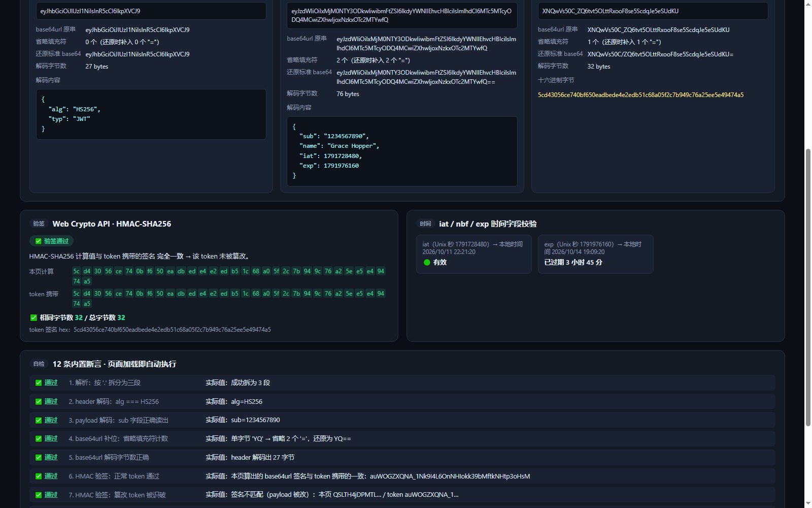
Task: Click the check icon for assertion 7 篡改 token 被识破
Action: [x=39, y=495]
